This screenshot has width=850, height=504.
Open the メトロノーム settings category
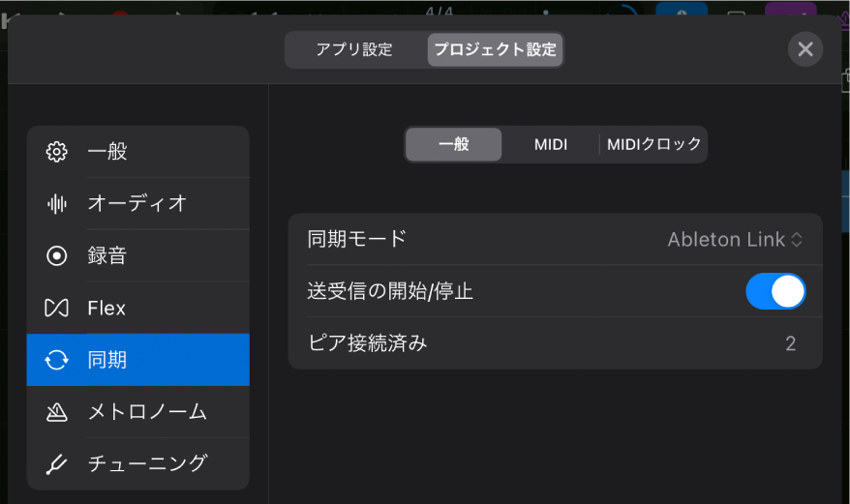click(x=137, y=412)
